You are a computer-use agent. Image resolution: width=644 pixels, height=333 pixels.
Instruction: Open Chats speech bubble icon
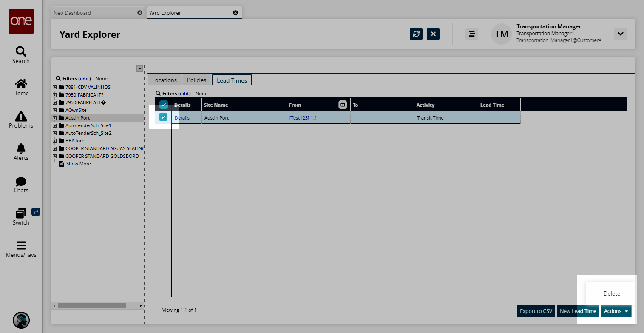pos(21,182)
